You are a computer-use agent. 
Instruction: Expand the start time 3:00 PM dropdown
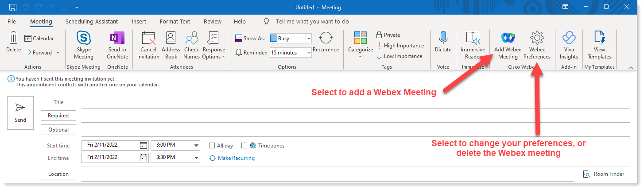tap(196, 145)
